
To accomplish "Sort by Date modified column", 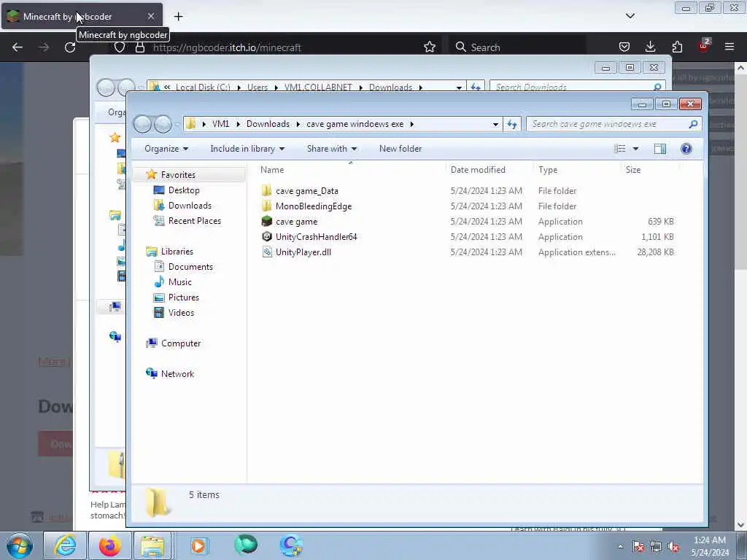I will coord(478,169).
